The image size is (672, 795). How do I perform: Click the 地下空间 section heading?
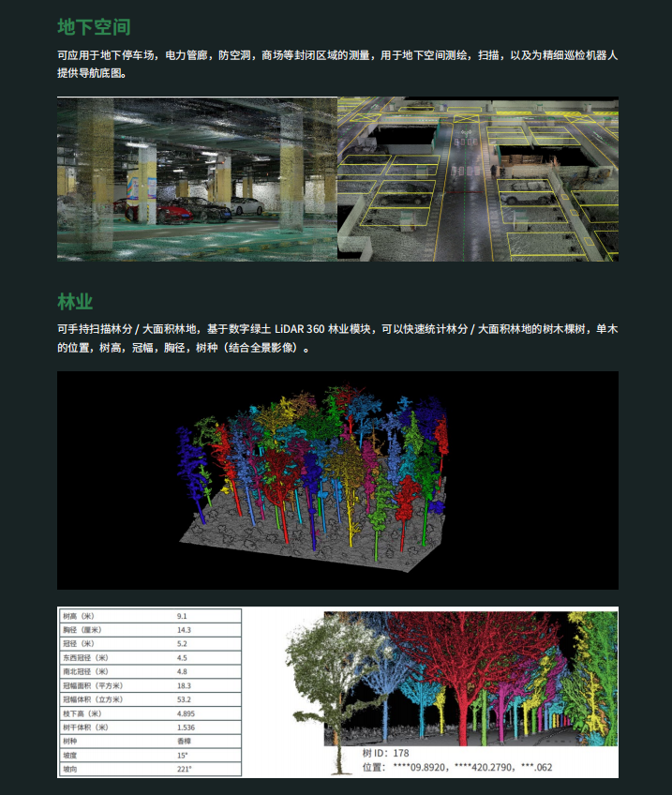point(94,26)
